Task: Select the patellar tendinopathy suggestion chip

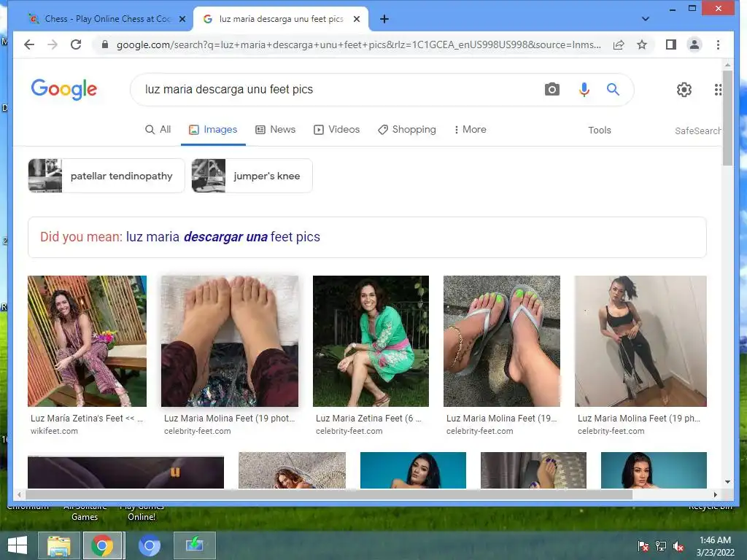Action: 107,176
